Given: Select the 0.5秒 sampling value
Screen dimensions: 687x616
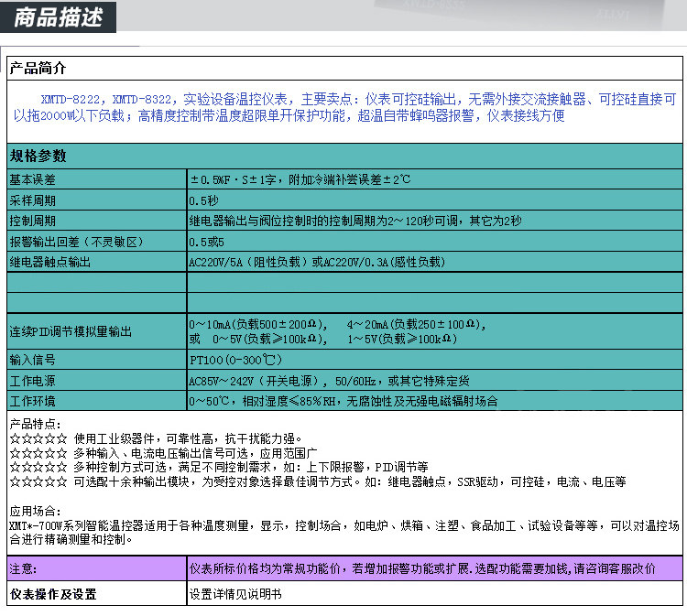Looking at the screenshot, I should (x=203, y=200).
